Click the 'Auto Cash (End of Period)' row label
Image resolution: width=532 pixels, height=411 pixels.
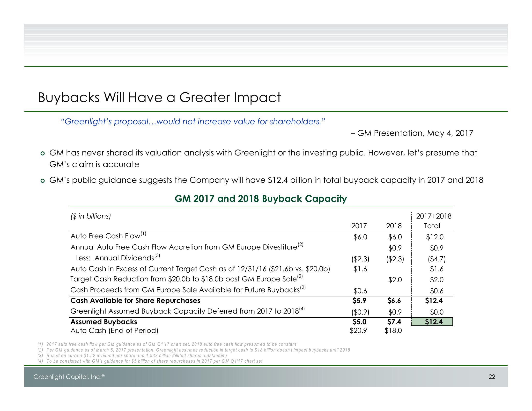click(114, 330)
